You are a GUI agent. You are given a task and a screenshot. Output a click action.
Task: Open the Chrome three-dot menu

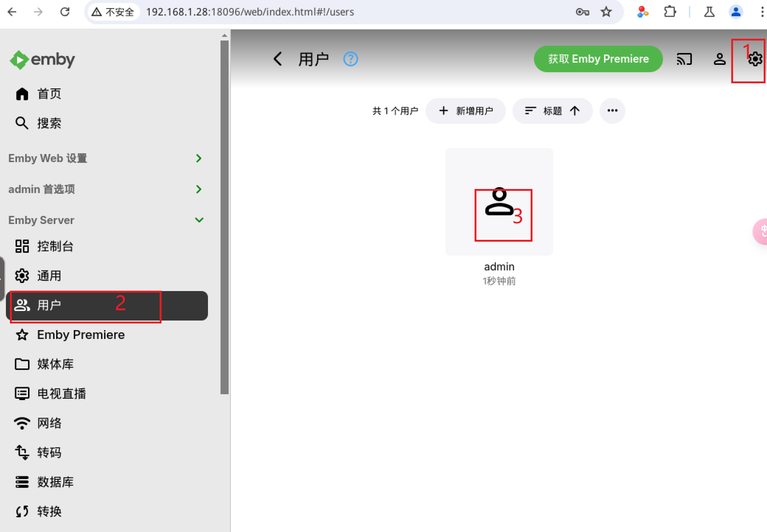point(762,12)
